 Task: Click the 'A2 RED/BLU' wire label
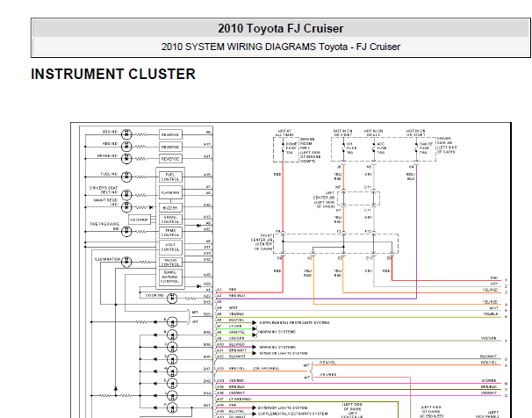231,296
